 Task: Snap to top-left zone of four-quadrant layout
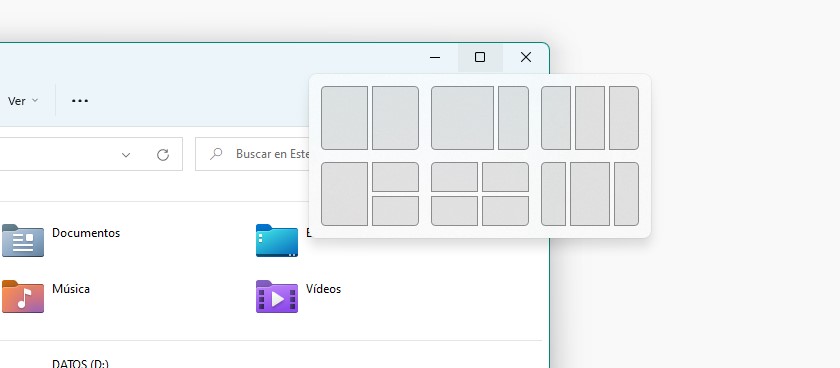coord(454,177)
